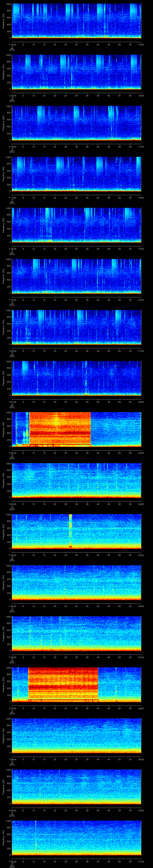Select the spectrogram panel starting at 7:14:00
Screen dimensions: 153x868
(x=77, y=21)
